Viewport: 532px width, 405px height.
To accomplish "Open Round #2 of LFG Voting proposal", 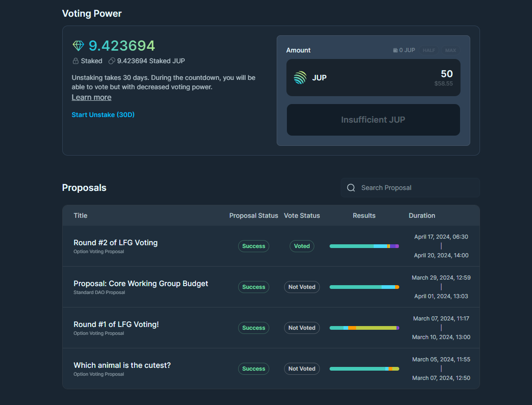I will (x=116, y=242).
